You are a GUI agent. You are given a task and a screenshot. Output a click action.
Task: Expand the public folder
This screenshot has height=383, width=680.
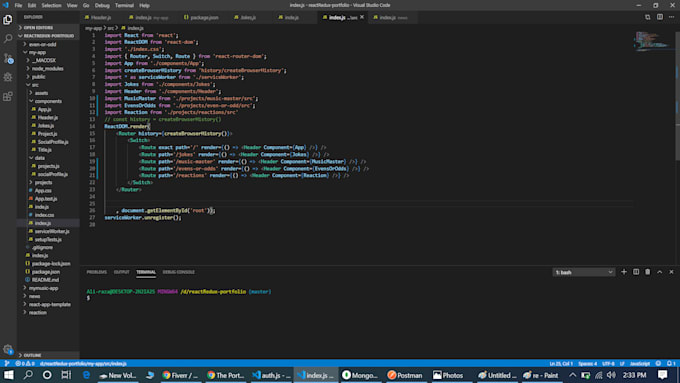pyautogui.click(x=39, y=76)
